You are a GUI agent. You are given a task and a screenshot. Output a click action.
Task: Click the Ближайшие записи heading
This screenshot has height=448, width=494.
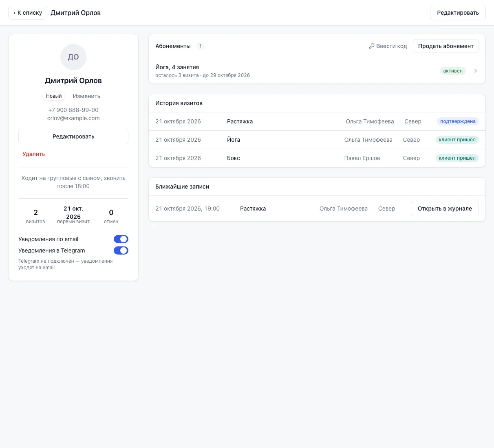click(182, 187)
